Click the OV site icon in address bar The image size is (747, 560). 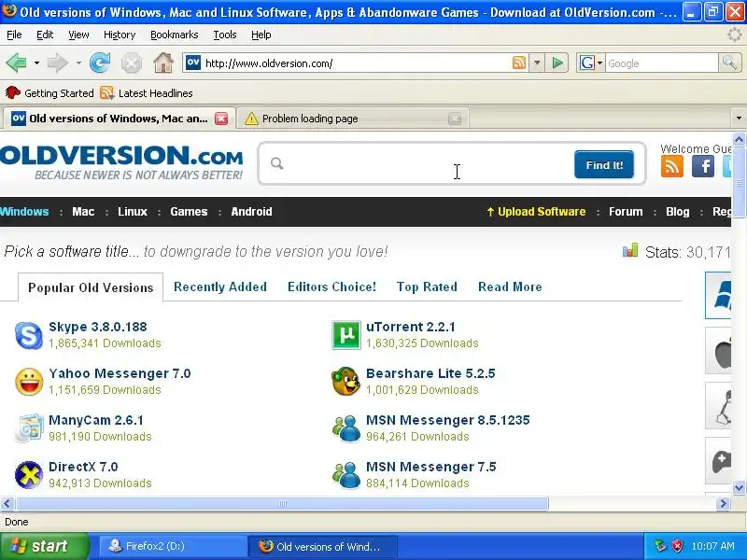pyautogui.click(x=193, y=63)
